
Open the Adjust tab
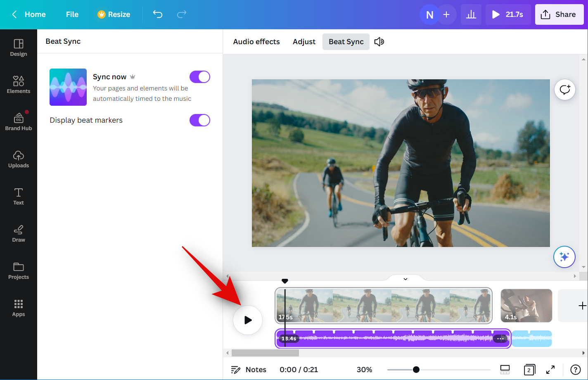click(304, 42)
